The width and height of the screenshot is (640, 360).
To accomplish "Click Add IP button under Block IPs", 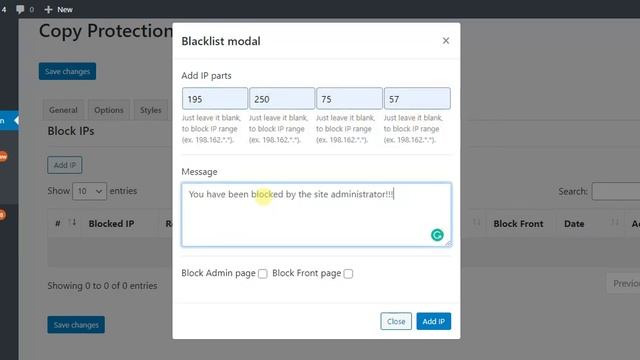I will 64,165.
